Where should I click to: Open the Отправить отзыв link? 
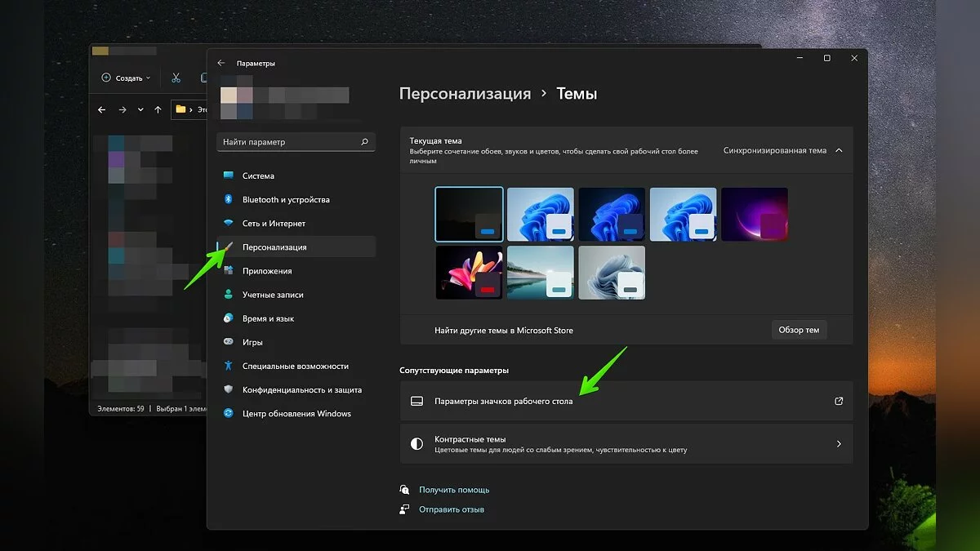coord(452,509)
